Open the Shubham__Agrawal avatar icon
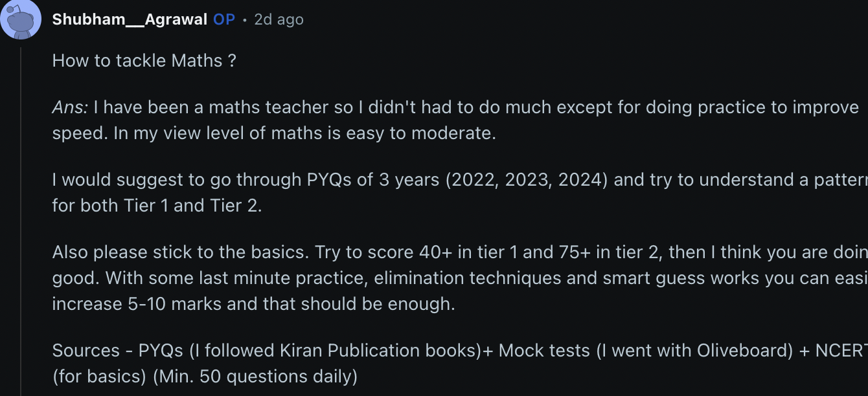The height and width of the screenshot is (396, 868). (21, 19)
